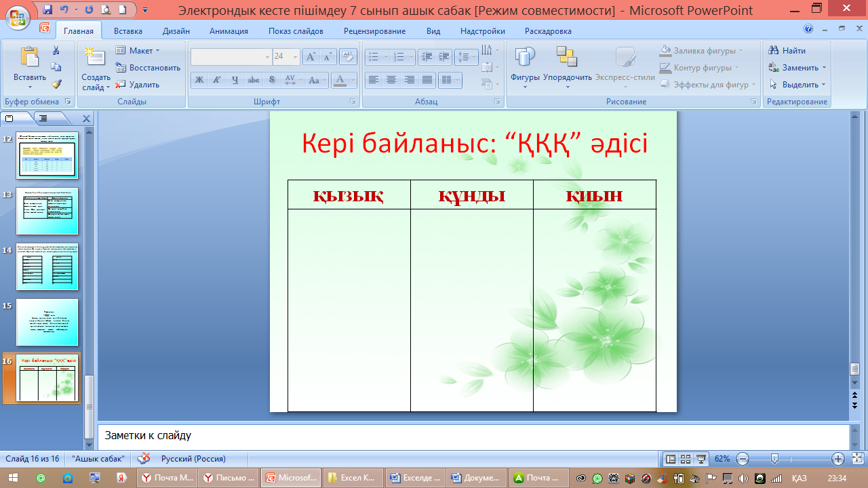Click the Заметки к слайду notes field

[x=473, y=436]
